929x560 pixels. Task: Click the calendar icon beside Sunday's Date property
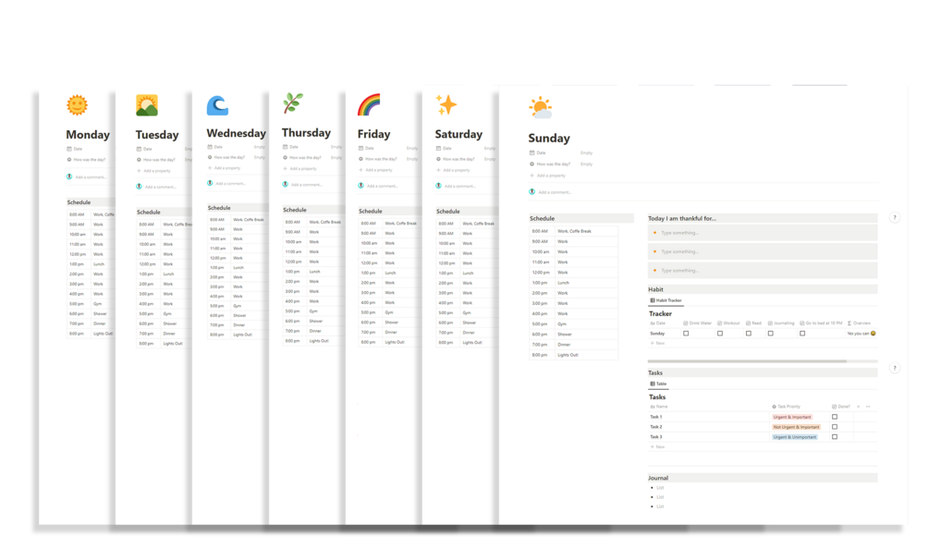[x=532, y=152]
